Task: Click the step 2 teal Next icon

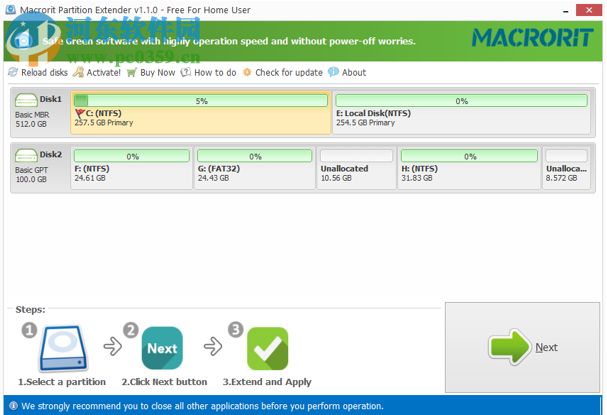Action: (x=162, y=348)
